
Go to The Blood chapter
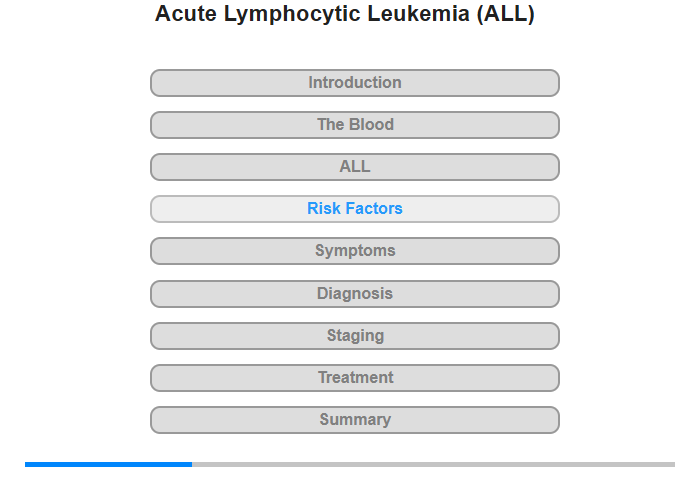[355, 125]
